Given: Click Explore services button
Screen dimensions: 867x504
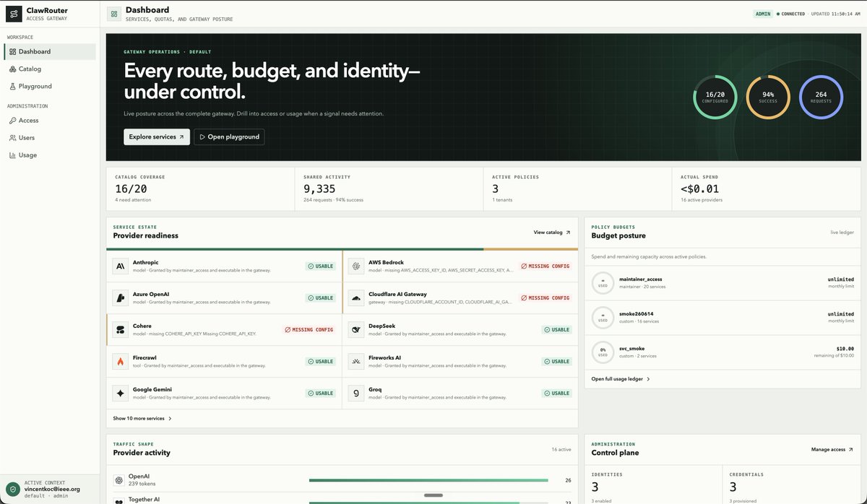Looking at the screenshot, I should (157, 136).
